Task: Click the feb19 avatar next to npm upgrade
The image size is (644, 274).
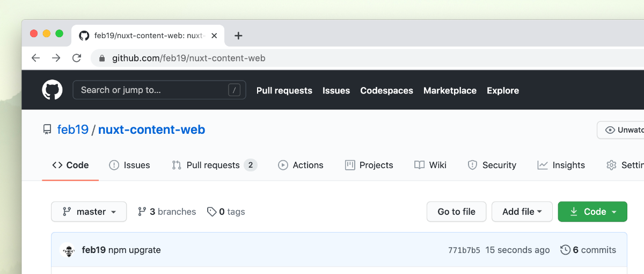Action: coord(68,250)
